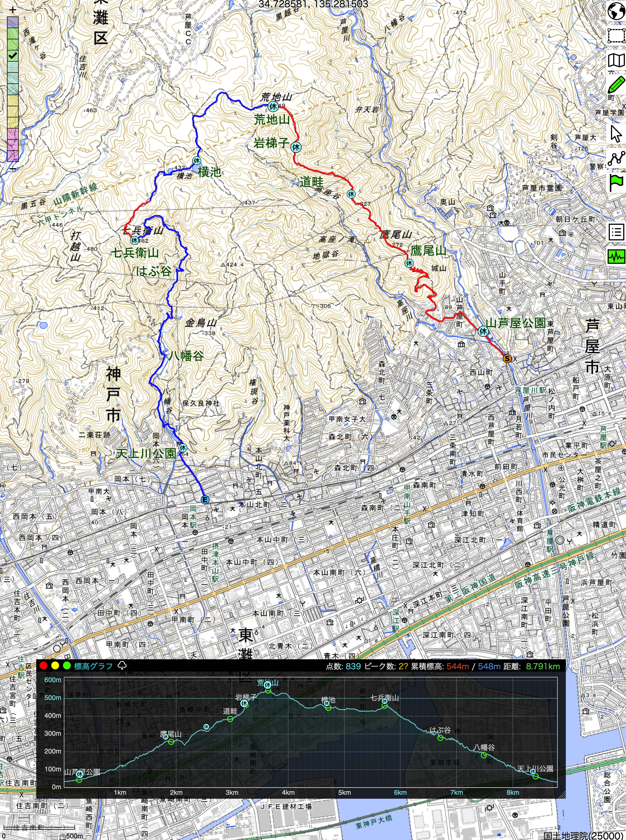Screen dimensions: 626x840
Task: Open the globe map source icon
Action: tap(616, 11)
